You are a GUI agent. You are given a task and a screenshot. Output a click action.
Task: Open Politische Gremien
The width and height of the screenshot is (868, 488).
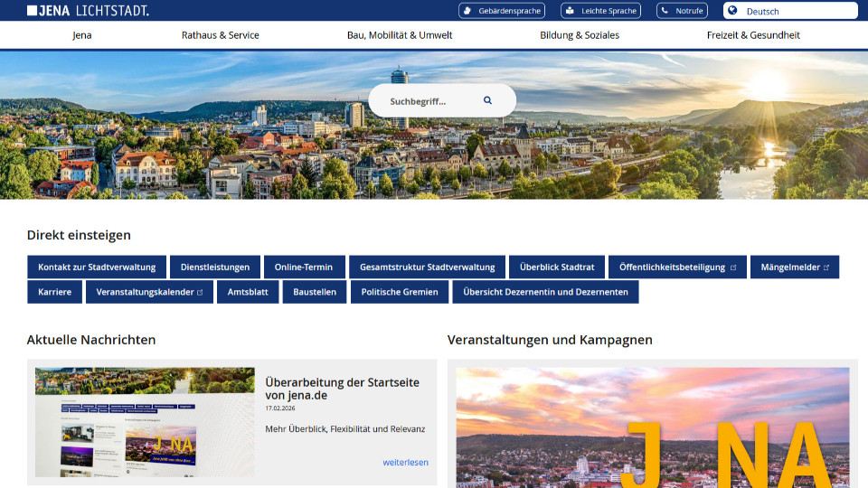pos(400,292)
